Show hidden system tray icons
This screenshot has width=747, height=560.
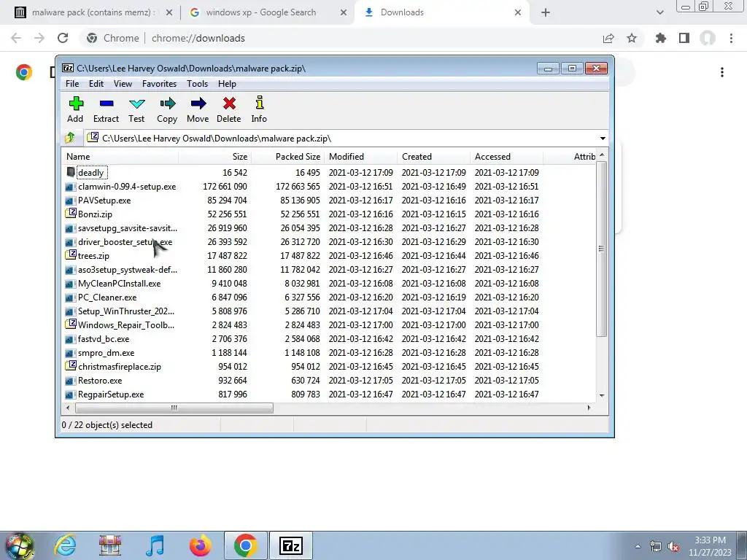tap(638, 547)
